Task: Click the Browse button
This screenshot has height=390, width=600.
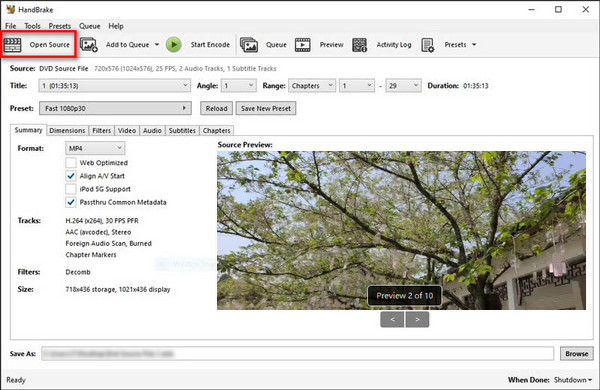Action: pos(577,354)
